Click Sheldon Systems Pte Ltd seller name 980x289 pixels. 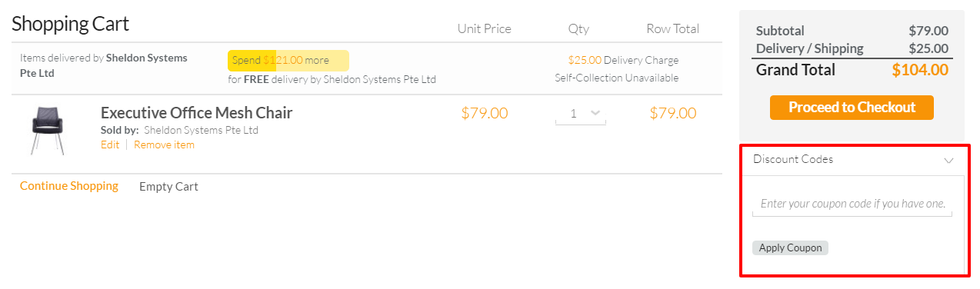[x=201, y=130]
